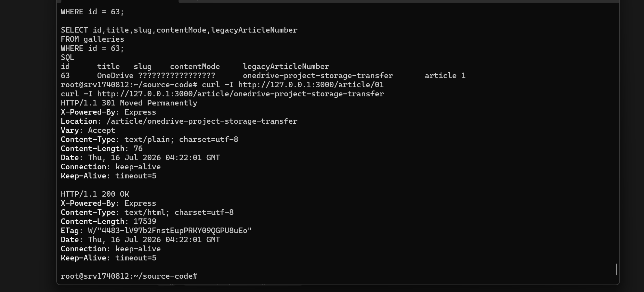The image size is (644, 292).
Task: Click the 'X-Powered-By: Express' line under 200 OK
Action: (x=108, y=203)
